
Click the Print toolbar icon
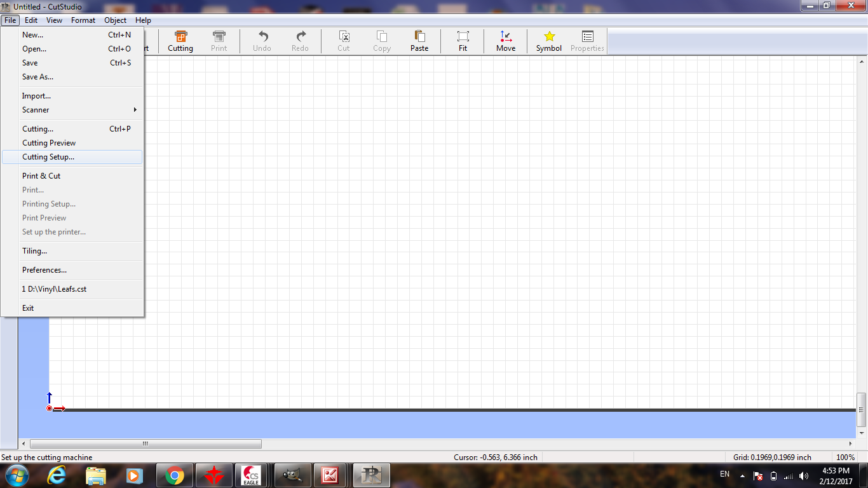click(x=219, y=41)
